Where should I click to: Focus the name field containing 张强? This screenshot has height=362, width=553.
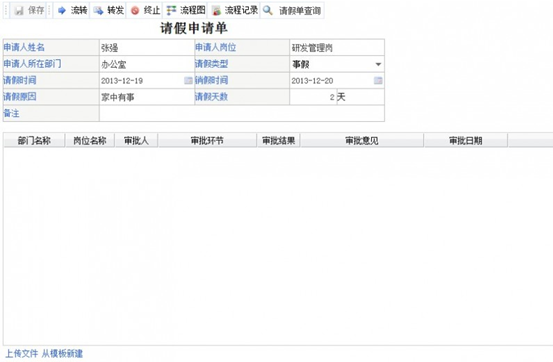[146, 48]
